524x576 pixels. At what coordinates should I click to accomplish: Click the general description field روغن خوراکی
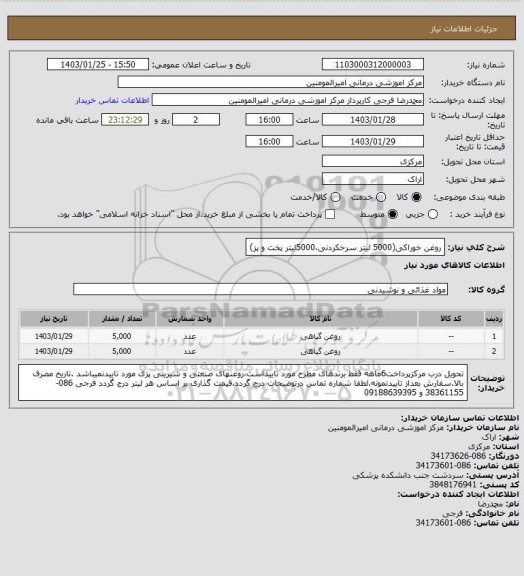(345, 247)
